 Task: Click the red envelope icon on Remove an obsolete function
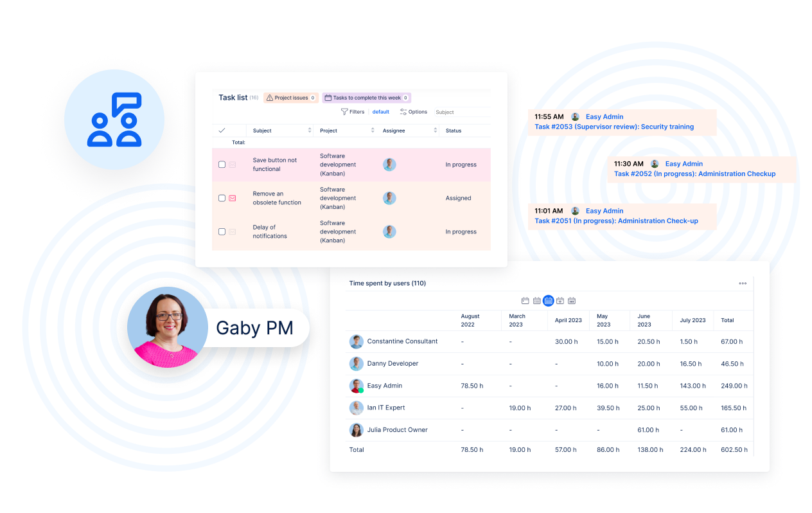(233, 198)
